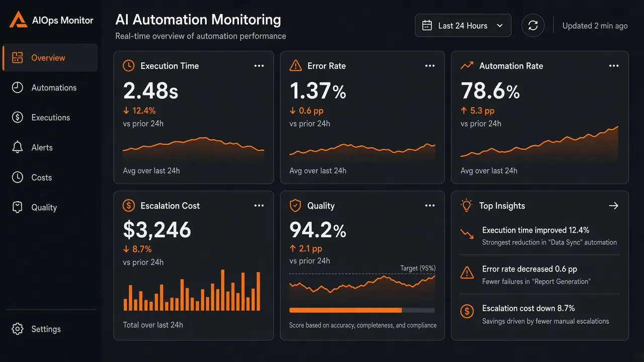This screenshot has width=644, height=362.
Task: Go to Automations in the sidebar
Action: pos(50,87)
